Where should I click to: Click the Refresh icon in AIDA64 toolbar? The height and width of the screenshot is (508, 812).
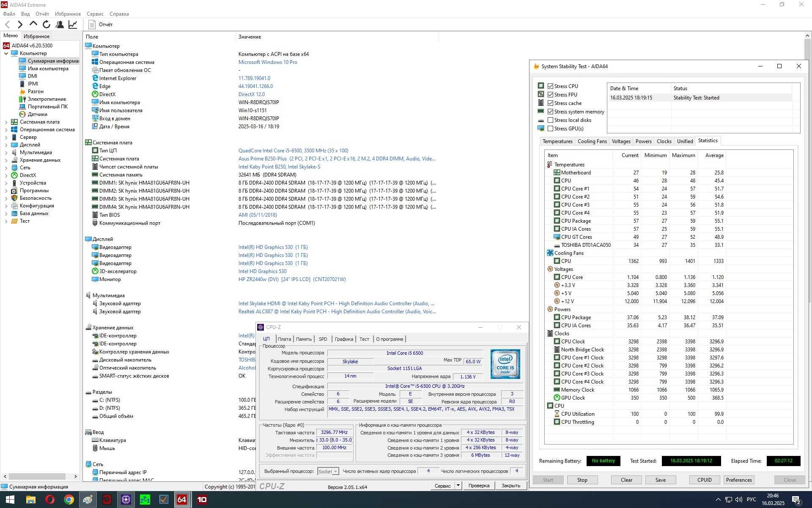tap(47, 25)
